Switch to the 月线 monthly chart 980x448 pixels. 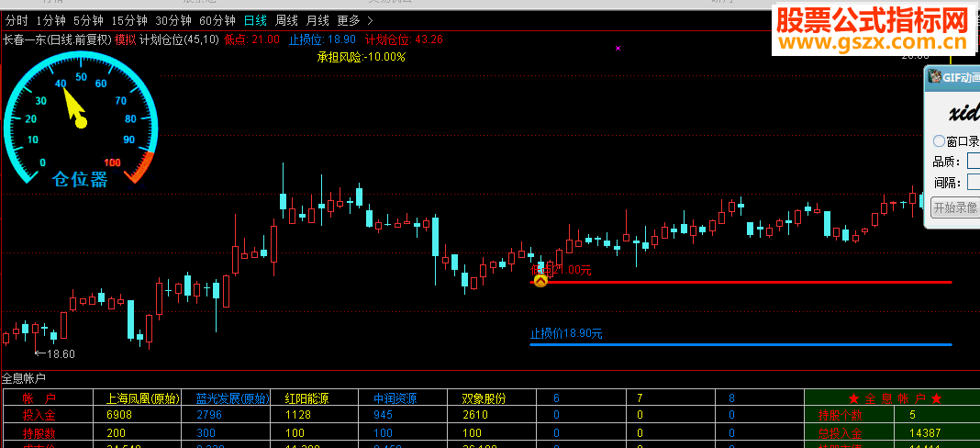click(x=317, y=20)
